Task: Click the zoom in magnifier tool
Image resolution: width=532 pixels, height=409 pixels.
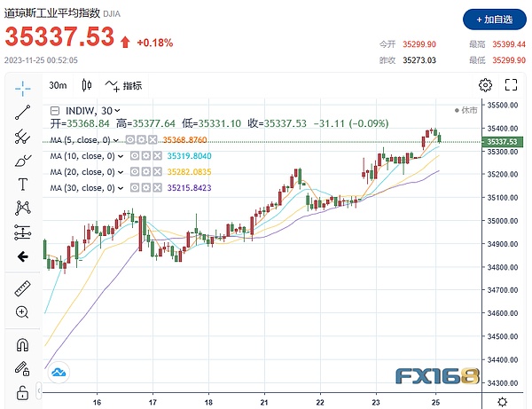Action: tap(23, 312)
